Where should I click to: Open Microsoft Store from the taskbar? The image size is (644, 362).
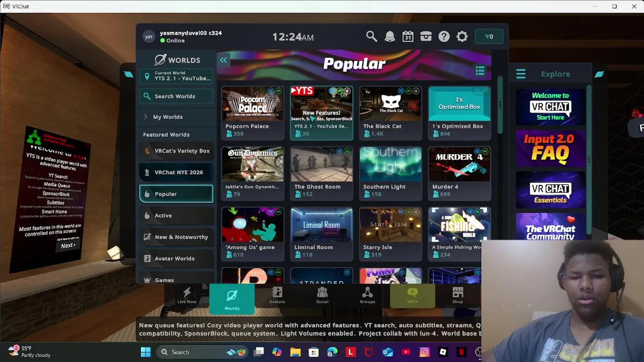pyautogui.click(x=314, y=352)
